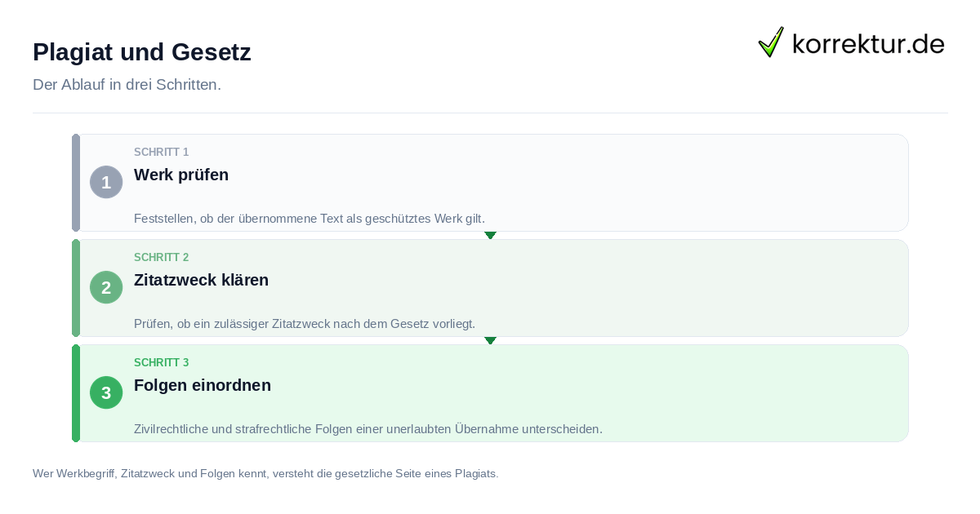Viewport: 980px width, 514px height.
Task: Select the grey step 1 number circle
Action: pos(106,182)
